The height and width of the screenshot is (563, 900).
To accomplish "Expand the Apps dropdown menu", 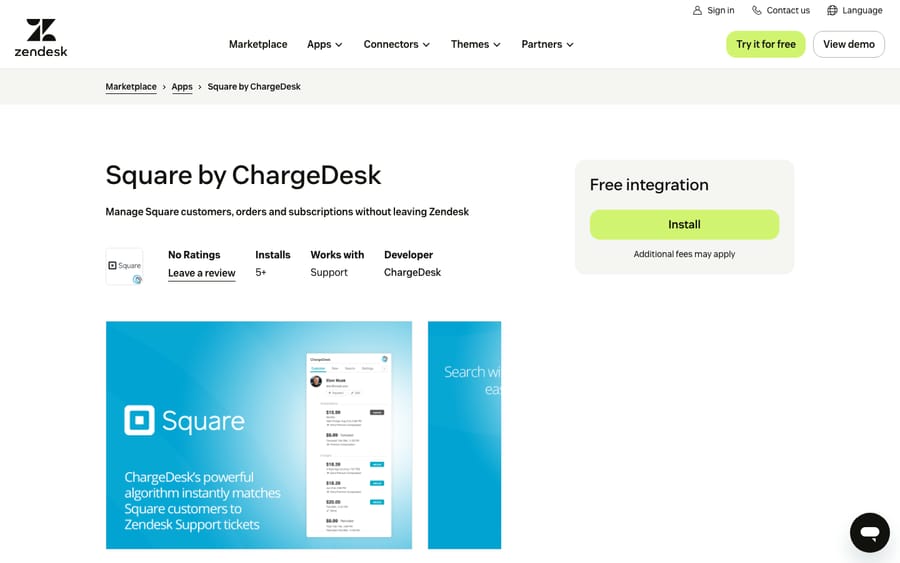I will (324, 44).
